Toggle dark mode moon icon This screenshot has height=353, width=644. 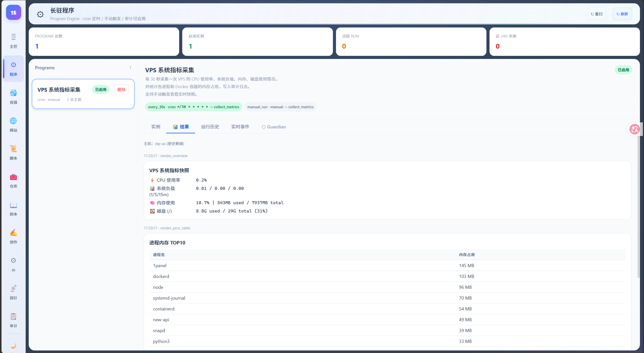pyautogui.click(x=13, y=346)
